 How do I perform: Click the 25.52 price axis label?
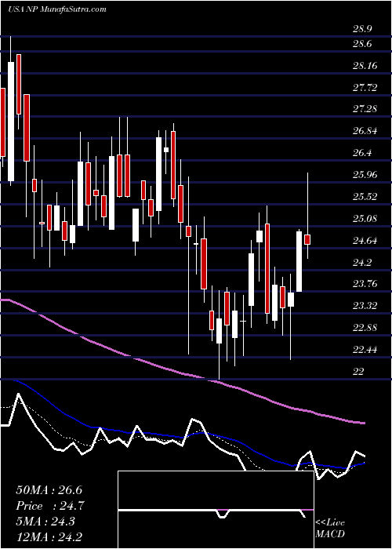[365, 197]
